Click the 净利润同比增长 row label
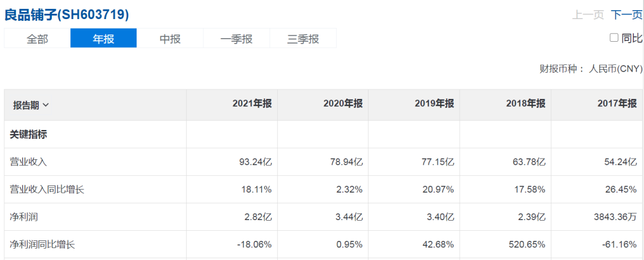 [42, 244]
